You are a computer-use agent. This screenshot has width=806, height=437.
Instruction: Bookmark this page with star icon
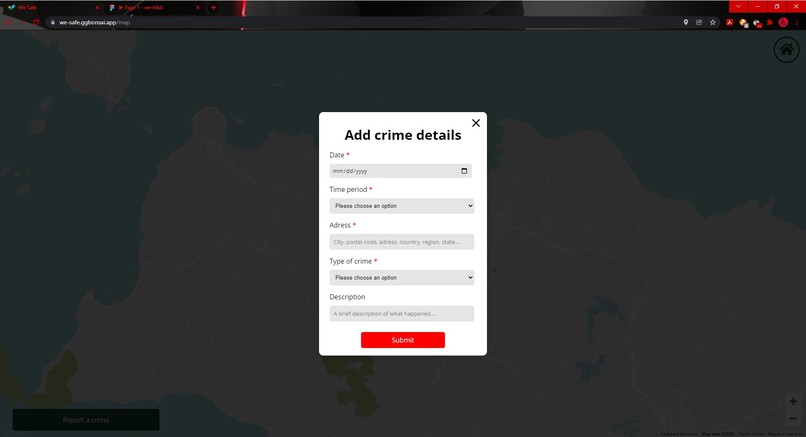[712, 22]
